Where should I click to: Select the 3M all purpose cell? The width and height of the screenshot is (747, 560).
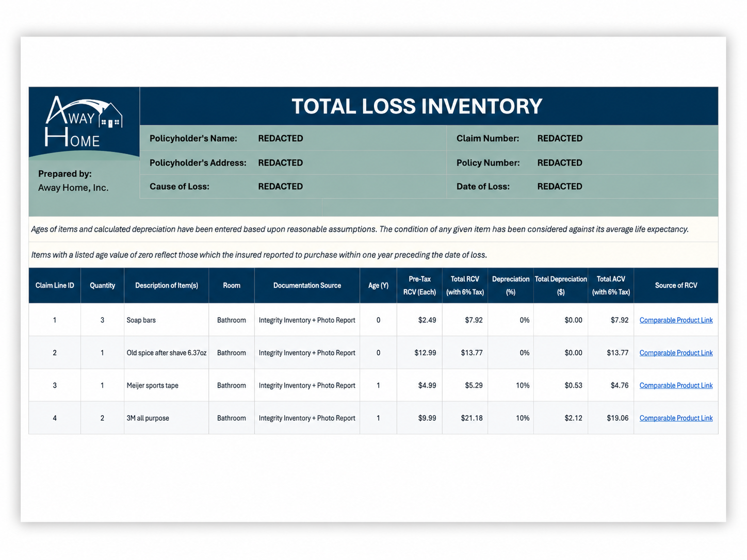tap(167, 418)
